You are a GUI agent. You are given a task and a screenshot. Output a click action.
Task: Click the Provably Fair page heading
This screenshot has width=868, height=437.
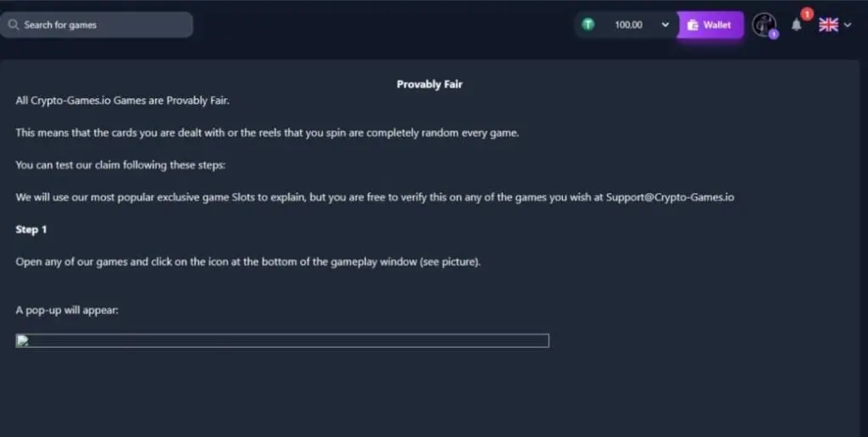tap(429, 84)
